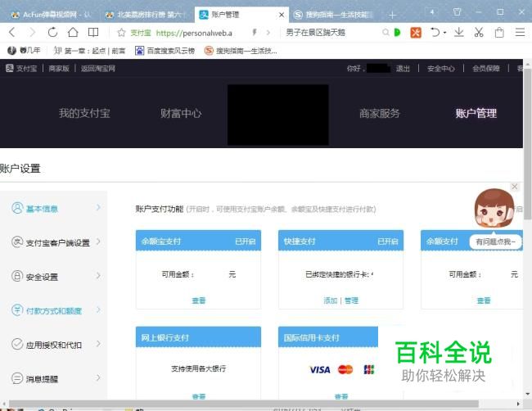Open the browser hamburger menu

pos(520,32)
